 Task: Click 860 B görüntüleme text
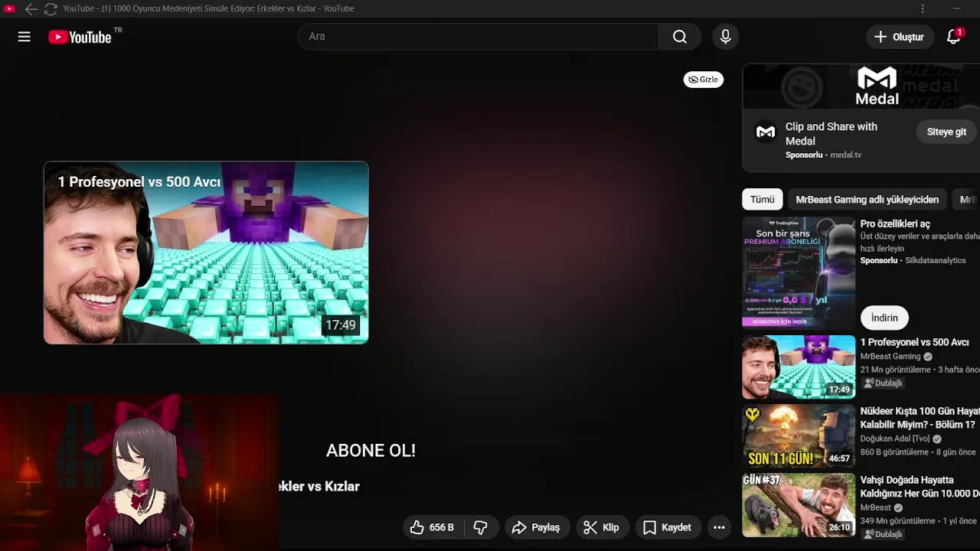point(896,452)
